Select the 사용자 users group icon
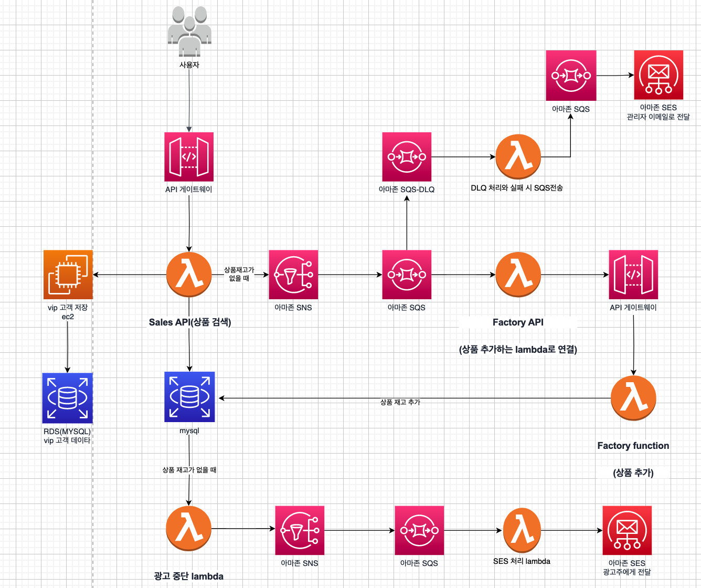 point(189,31)
